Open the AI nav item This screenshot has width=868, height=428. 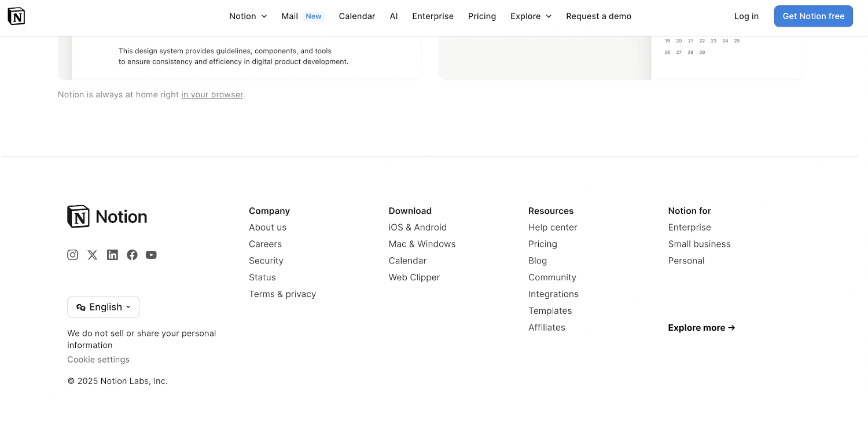(393, 16)
